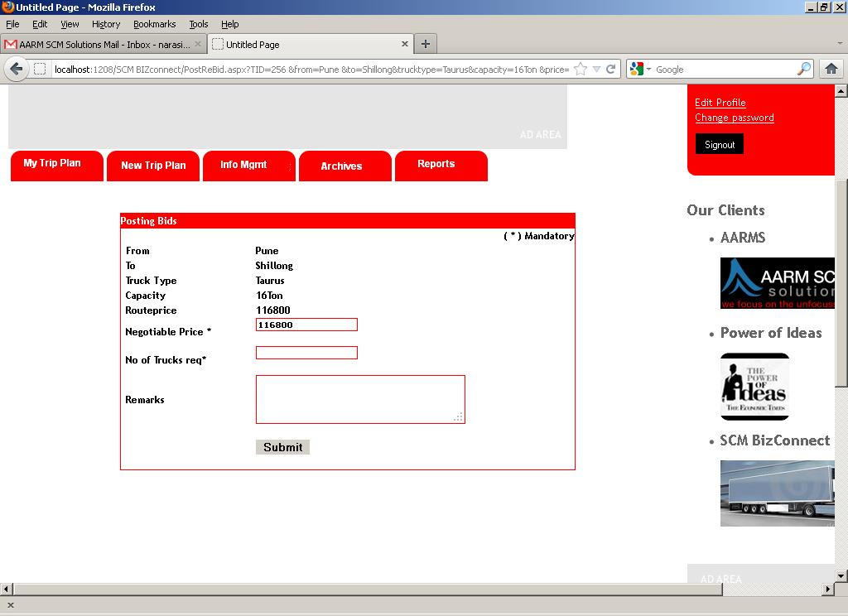
Task: Open a new tab with plus button
Action: [x=426, y=45]
